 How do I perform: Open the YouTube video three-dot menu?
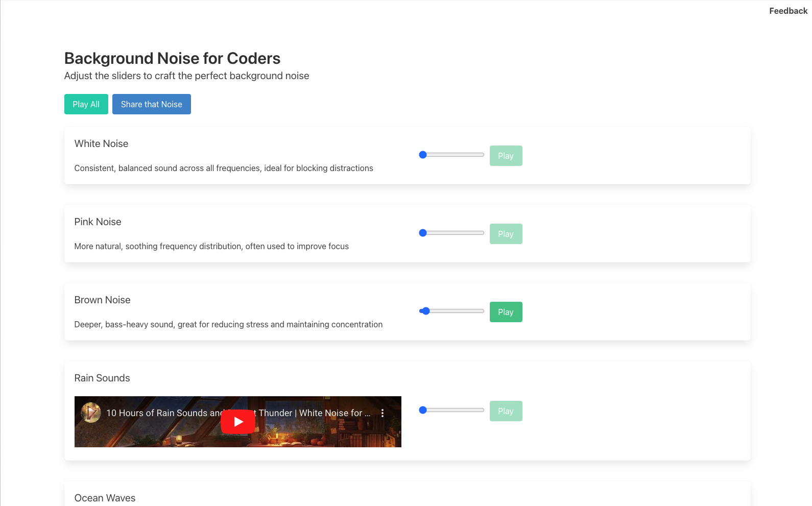pos(383,413)
